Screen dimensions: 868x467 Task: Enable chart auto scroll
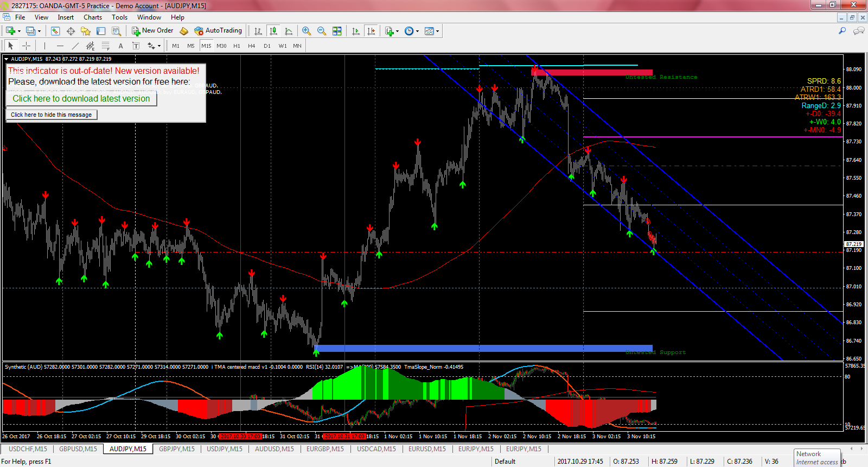click(356, 31)
